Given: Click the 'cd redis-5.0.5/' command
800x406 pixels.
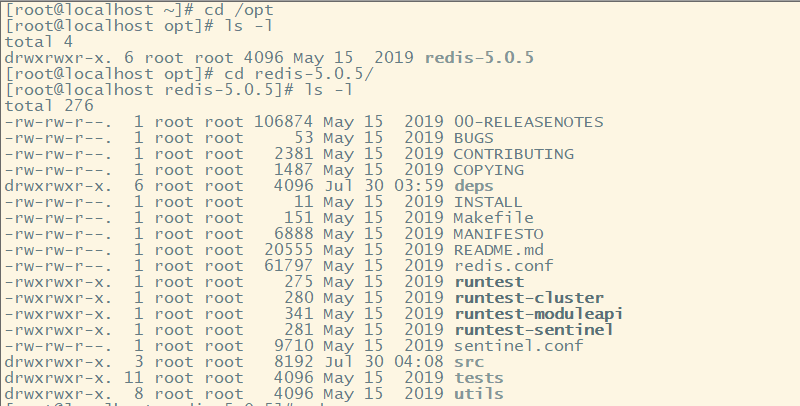Looking at the screenshot, I should point(299,74).
